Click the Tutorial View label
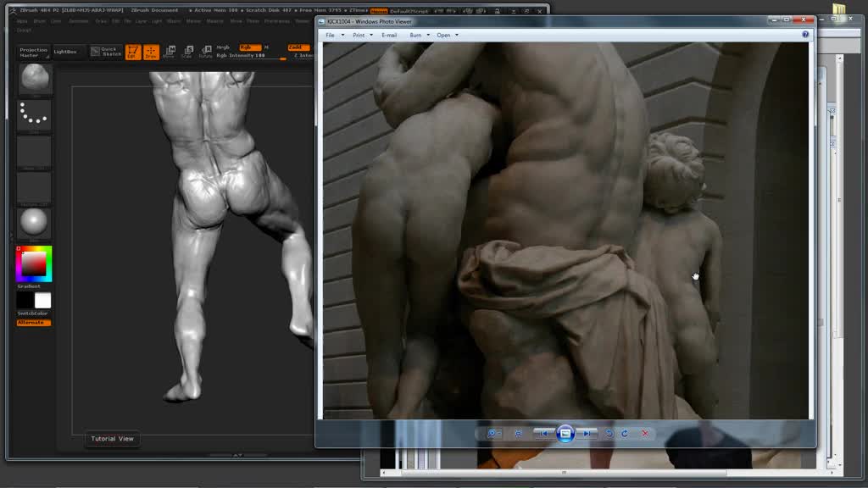Viewport: 868px width, 488px height. click(x=113, y=439)
